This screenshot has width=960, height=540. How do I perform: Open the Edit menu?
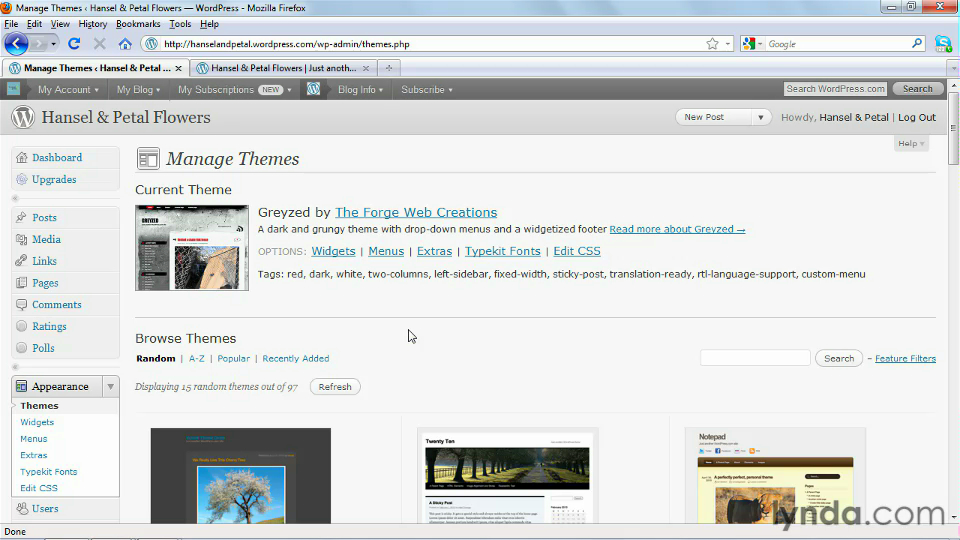(x=34, y=24)
